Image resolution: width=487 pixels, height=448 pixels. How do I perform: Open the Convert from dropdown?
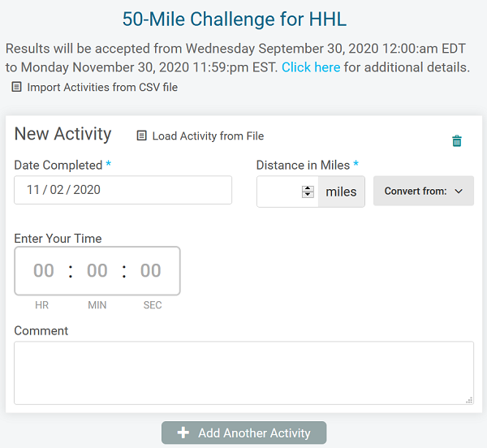pyautogui.click(x=424, y=191)
